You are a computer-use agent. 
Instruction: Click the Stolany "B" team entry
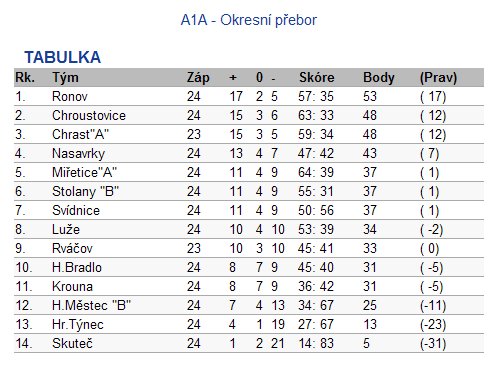pos(86,192)
